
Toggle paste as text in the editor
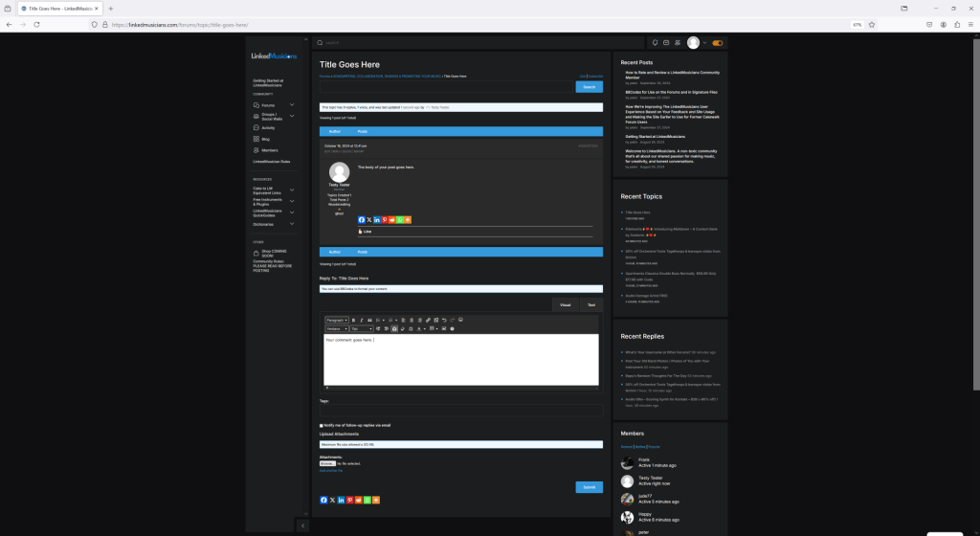(394, 328)
